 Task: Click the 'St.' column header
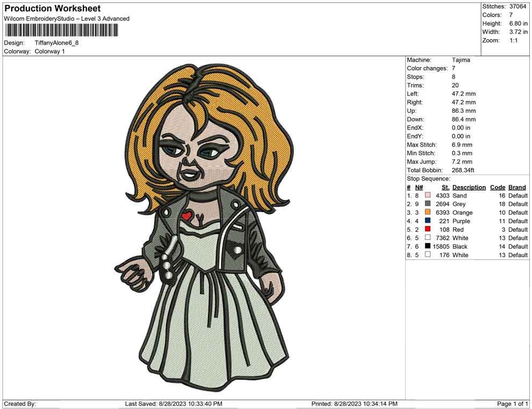(x=445, y=187)
